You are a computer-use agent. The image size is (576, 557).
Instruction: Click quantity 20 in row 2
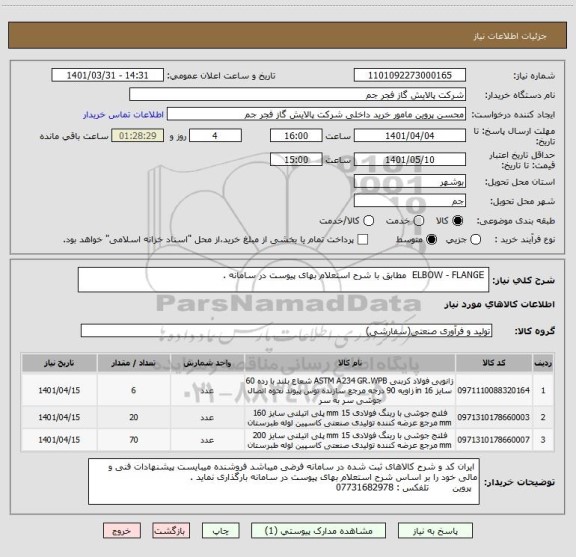coord(134,417)
